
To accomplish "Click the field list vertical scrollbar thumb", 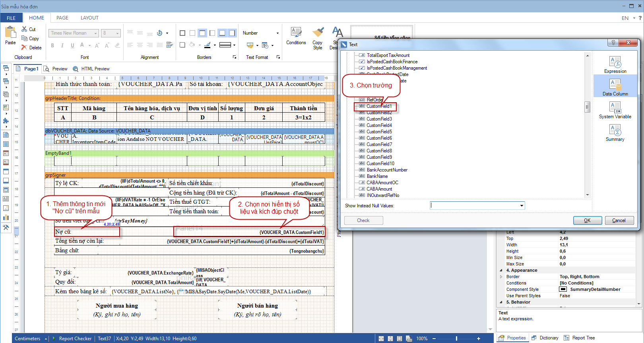I will [587, 107].
